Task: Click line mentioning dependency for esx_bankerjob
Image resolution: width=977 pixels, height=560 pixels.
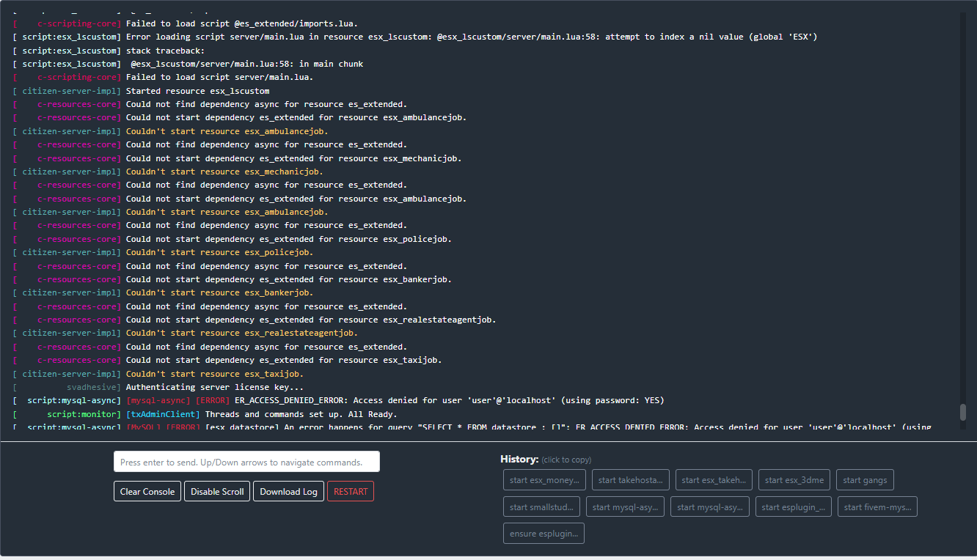Action: click(x=289, y=279)
